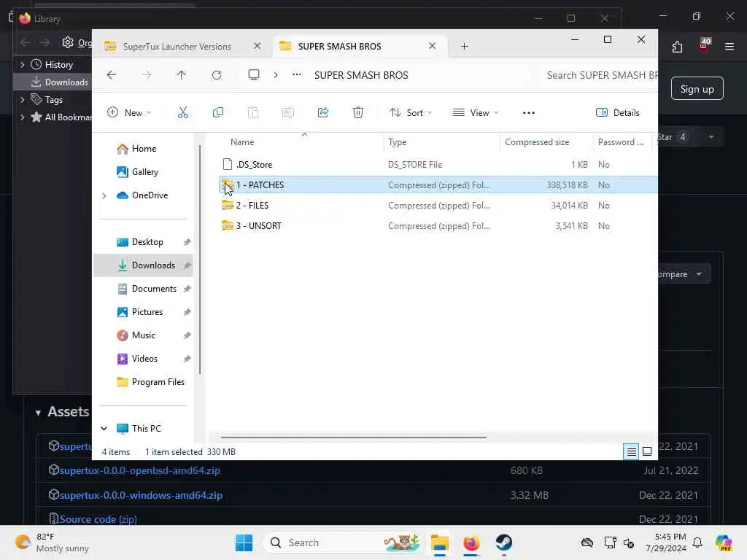Open the New dropdown menu
The image size is (747, 560).
pyautogui.click(x=130, y=113)
